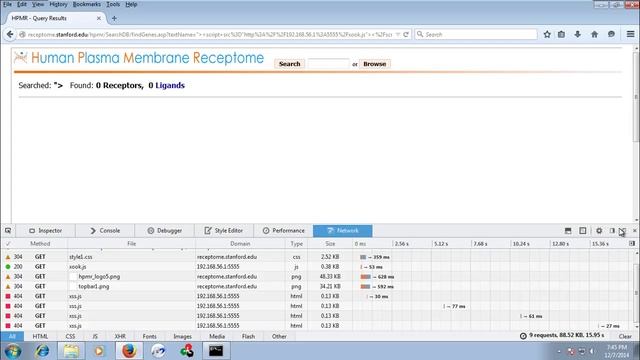Open the Performance tab
Viewport: 640px width, 360px height.
coord(283,231)
